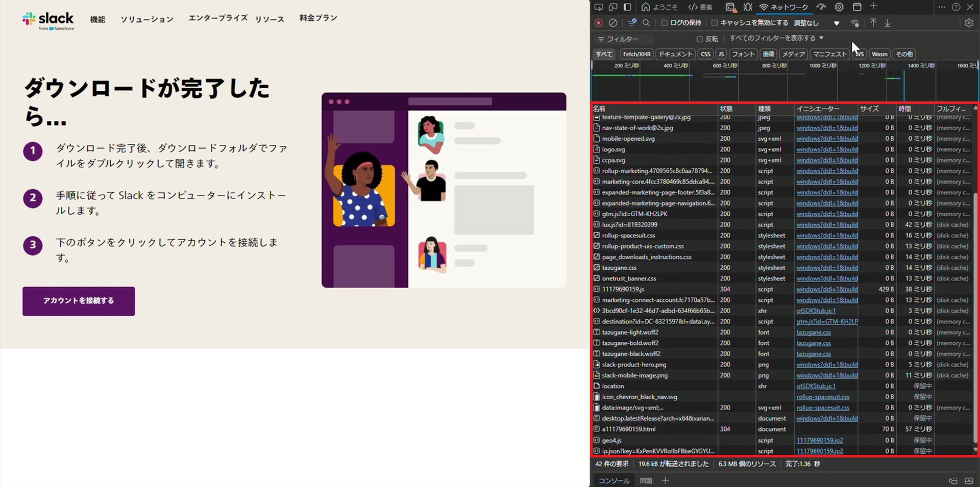Sort by the 時間 column header
Viewport: 980px width, 487px height.
[x=915, y=109]
